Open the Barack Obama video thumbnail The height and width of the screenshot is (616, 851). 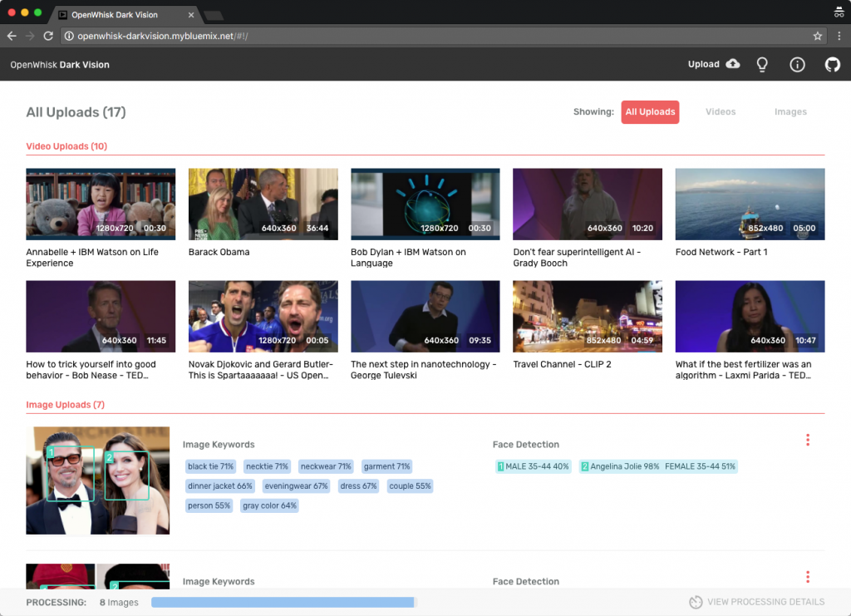(263, 204)
